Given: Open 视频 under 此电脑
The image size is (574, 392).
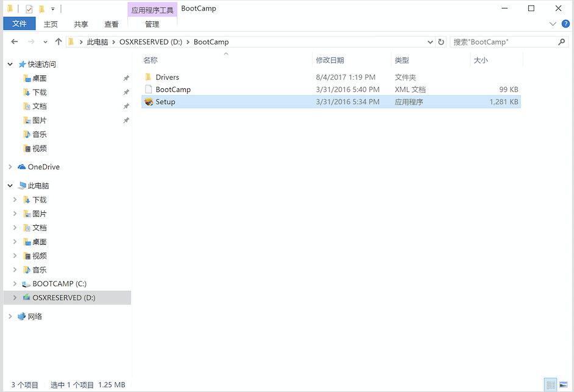Looking at the screenshot, I should click(40, 256).
